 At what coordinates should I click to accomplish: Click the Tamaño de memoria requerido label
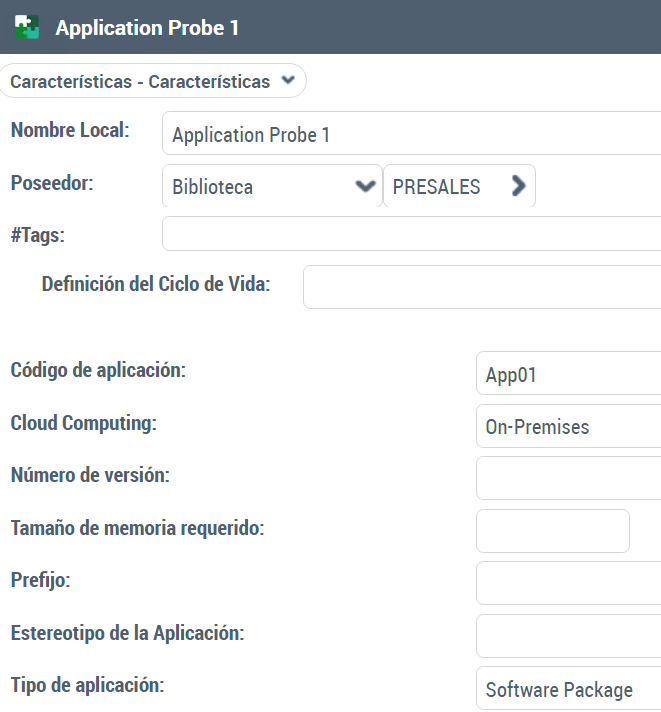tap(138, 528)
